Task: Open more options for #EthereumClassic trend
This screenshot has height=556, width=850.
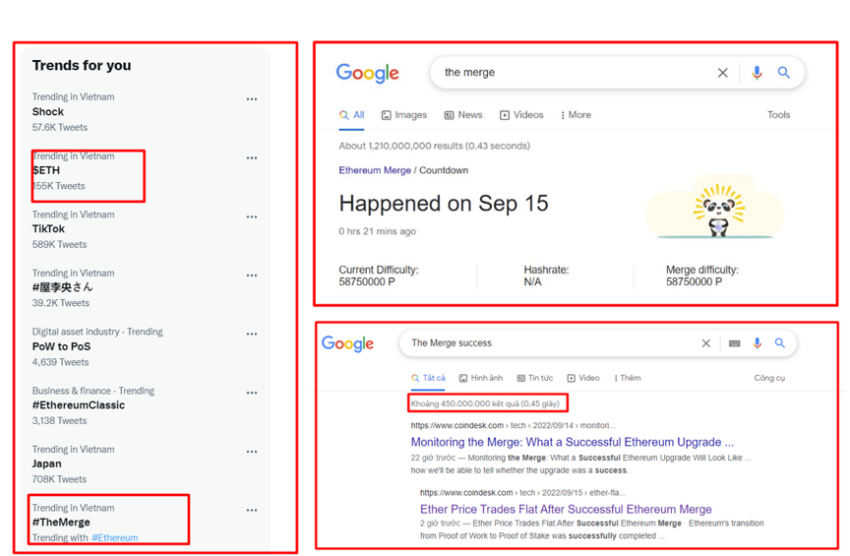Action: (x=252, y=393)
